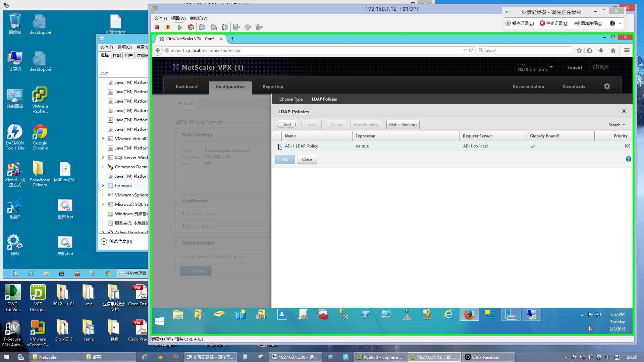Open File Explorer in VM taskbar

coord(178,315)
